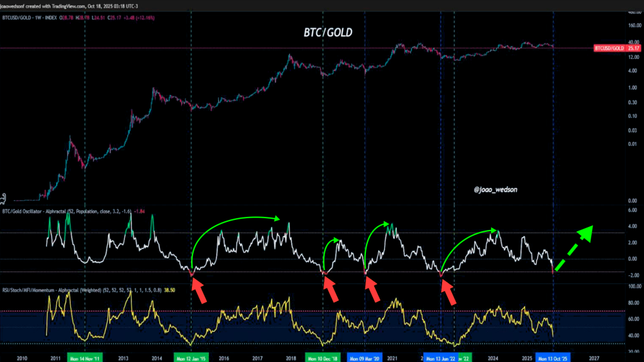644x362 pixels.
Task: Click the TradingView logo in the chart corner
Action: 4,196
